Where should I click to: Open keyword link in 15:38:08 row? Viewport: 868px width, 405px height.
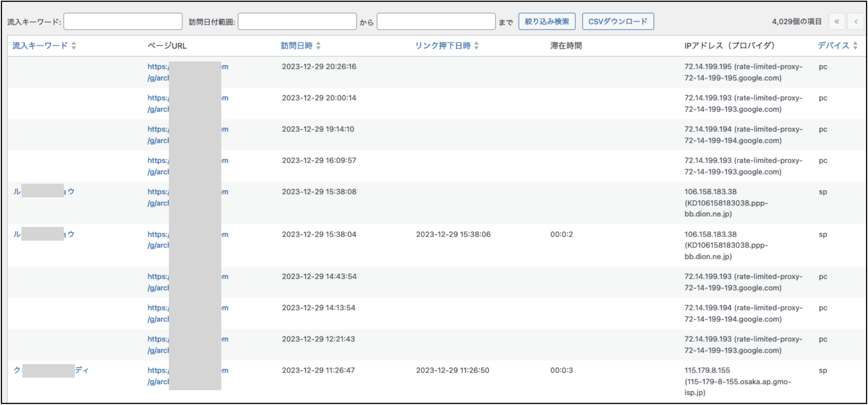(x=69, y=192)
